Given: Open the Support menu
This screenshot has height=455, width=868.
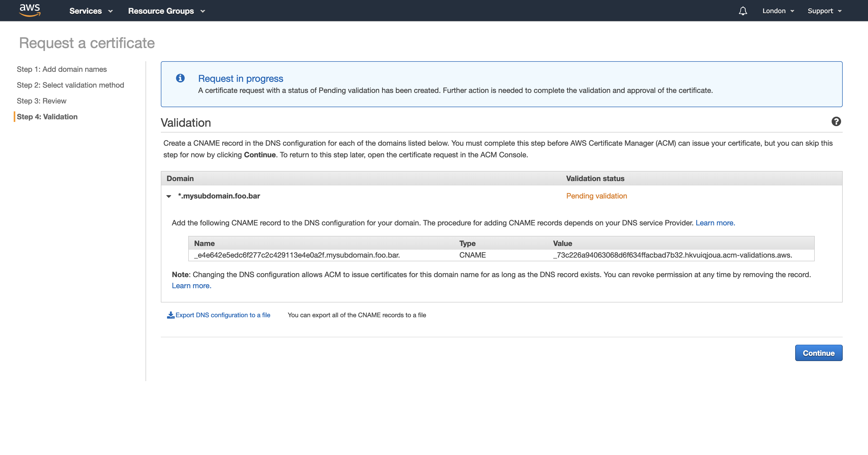Looking at the screenshot, I should [824, 11].
